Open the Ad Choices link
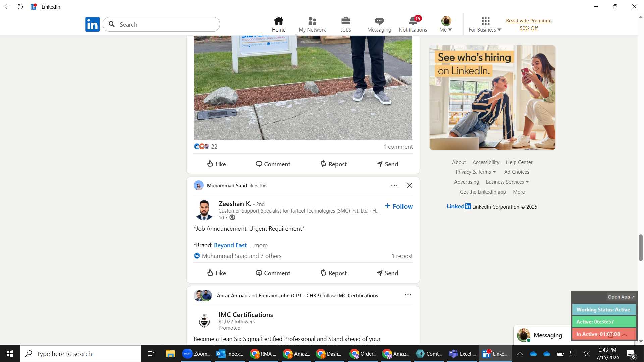Image resolution: width=644 pixels, height=362 pixels. [x=517, y=172]
